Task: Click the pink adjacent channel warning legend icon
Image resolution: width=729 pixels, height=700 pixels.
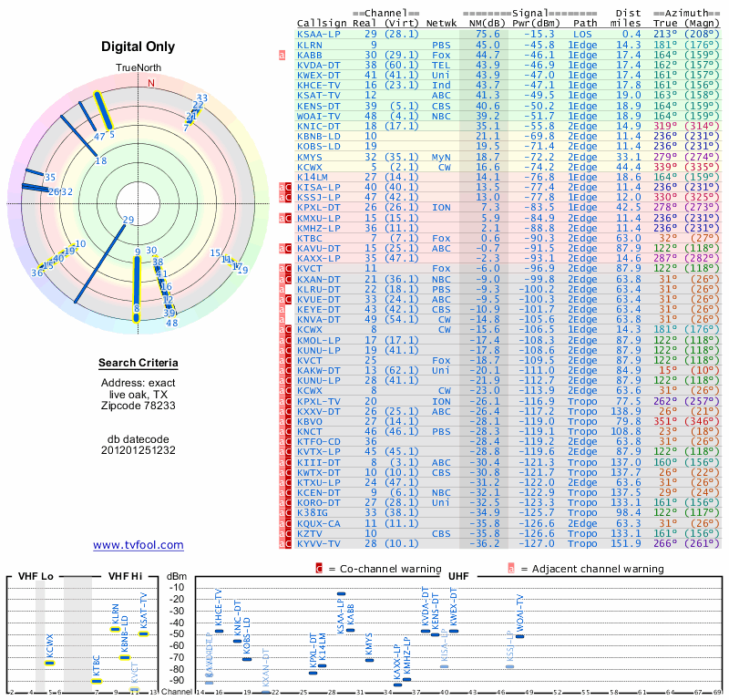Action: (x=511, y=569)
